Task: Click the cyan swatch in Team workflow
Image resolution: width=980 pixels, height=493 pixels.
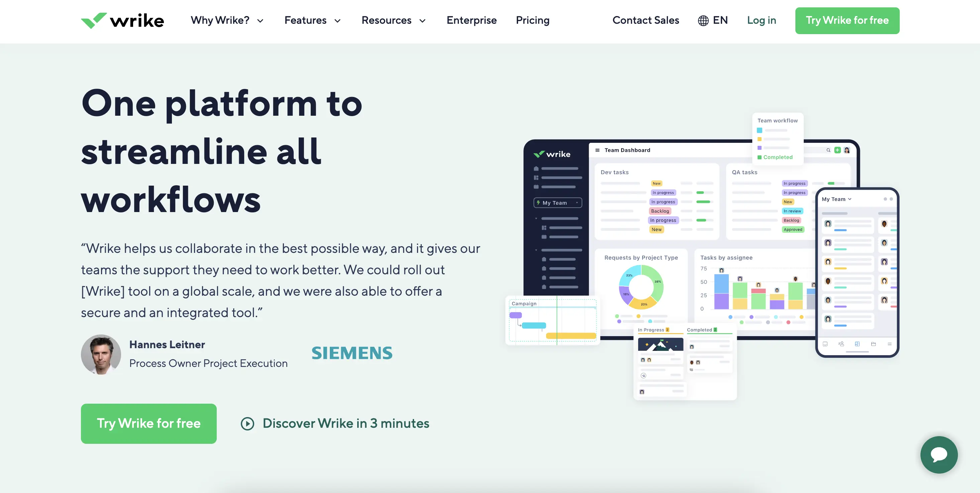Action: click(759, 130)
